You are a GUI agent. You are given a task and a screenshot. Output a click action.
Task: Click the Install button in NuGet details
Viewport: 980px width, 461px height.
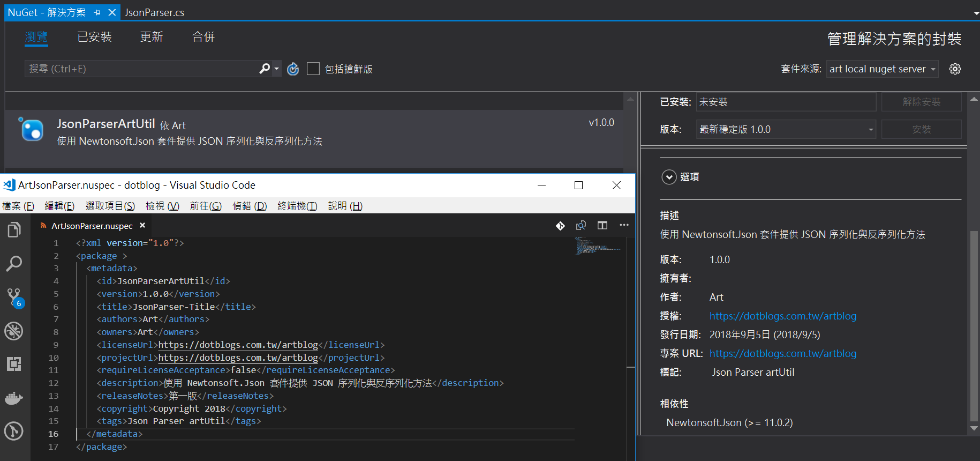pos(921,129)
